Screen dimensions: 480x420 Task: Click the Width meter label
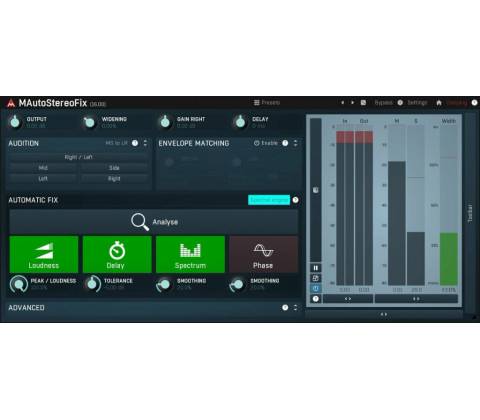tap(449, 121)
